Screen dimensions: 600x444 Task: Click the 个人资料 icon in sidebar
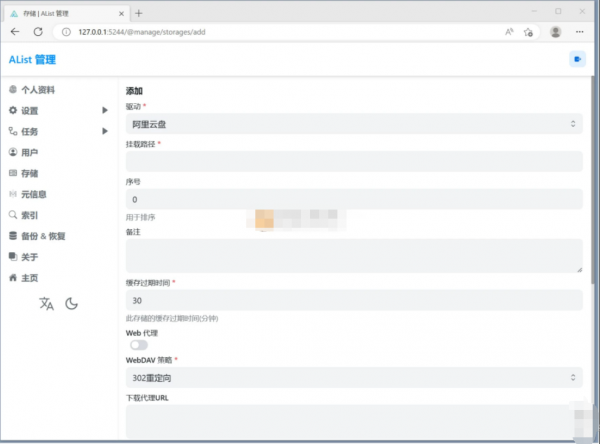[x=13, y=89]
